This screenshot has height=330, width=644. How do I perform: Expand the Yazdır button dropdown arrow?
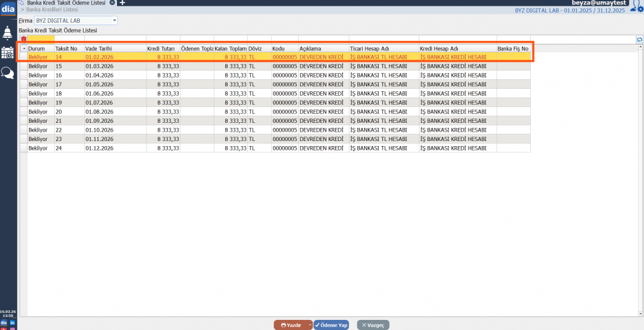coord(309,325)
